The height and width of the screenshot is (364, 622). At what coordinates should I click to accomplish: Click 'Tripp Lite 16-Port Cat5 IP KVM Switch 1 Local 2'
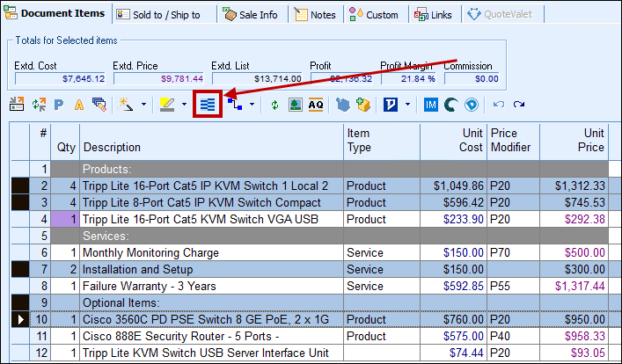pos(205,186)
